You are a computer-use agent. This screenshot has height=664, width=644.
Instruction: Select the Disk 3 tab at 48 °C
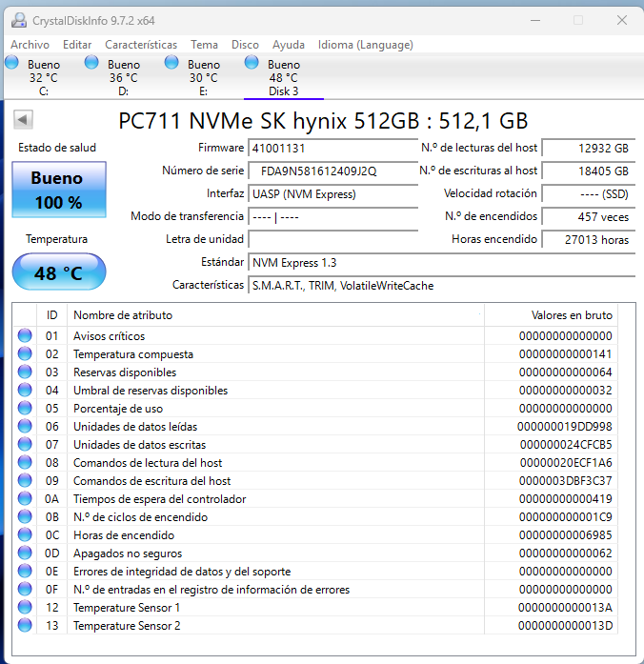click(284, 76)
